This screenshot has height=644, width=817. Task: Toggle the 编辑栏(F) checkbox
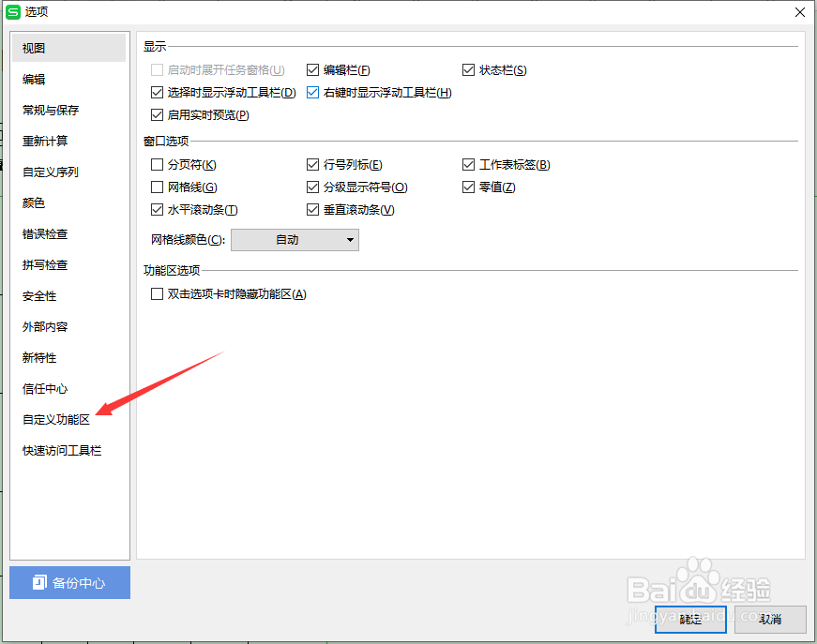pos(312,69)
